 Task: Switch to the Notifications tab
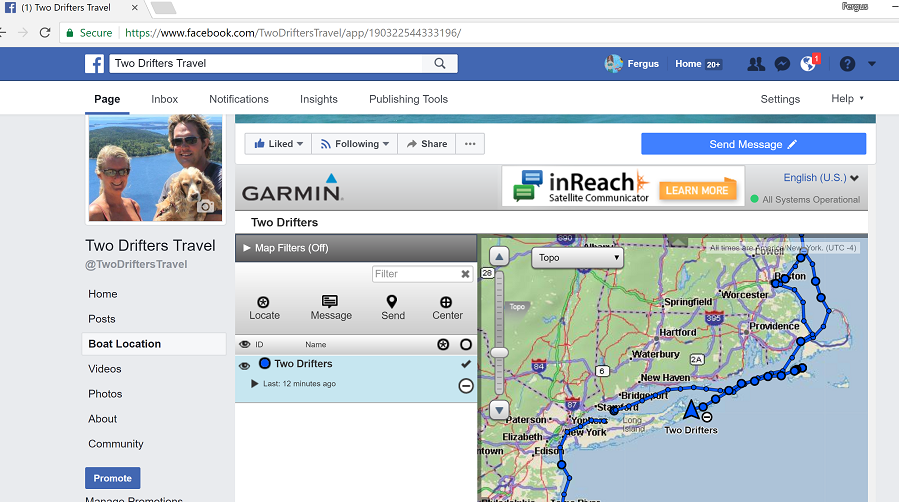point(239,99)
